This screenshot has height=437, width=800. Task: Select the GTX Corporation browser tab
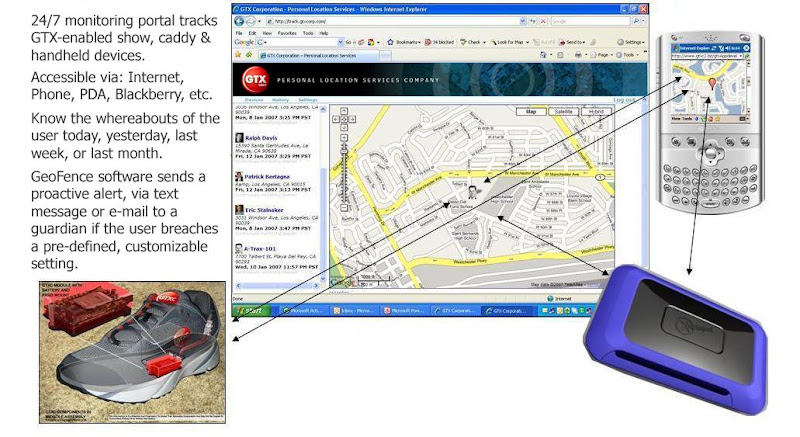coord(318,55)
